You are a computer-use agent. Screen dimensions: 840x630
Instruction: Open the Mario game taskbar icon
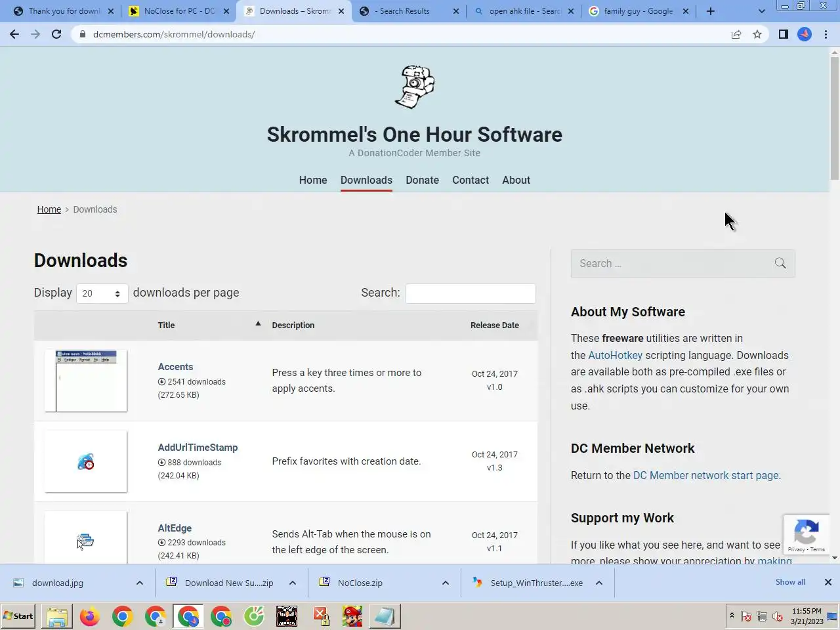click(x=352, y=616)
